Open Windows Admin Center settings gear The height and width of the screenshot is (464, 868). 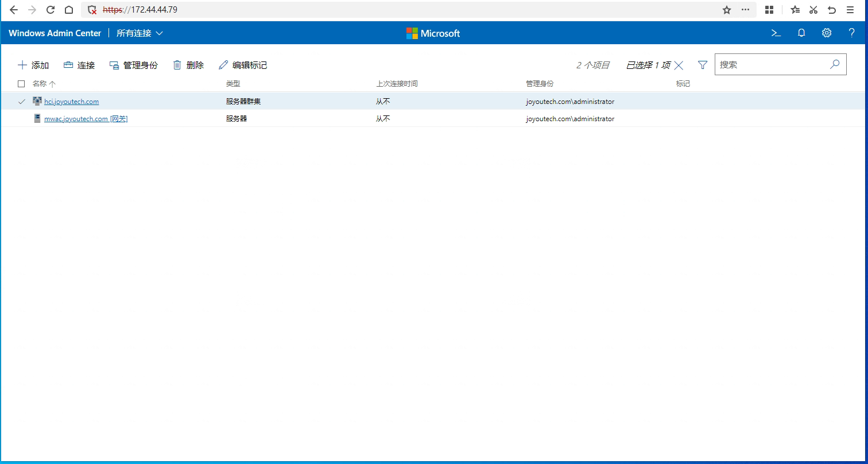(x=827, y=33)
